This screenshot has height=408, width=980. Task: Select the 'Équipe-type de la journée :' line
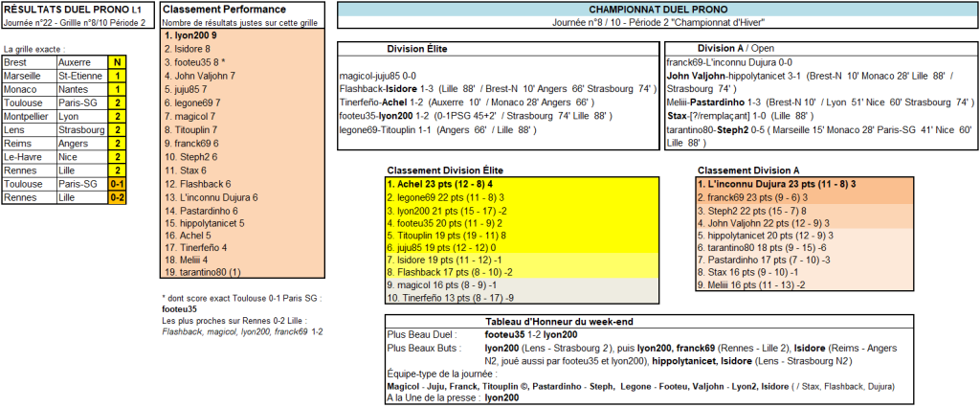pyautogui.click(x=442, y=374)
